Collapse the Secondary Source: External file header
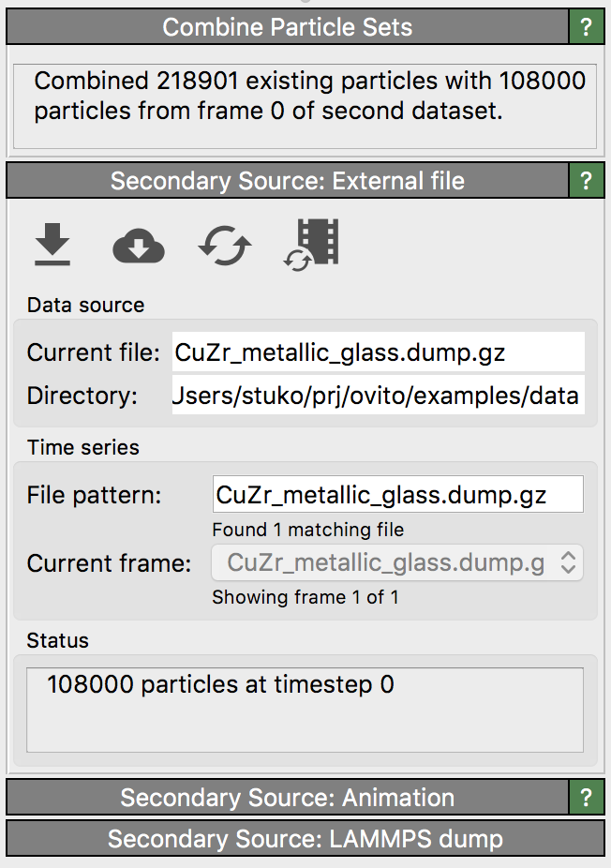 [x=287, y=181]
